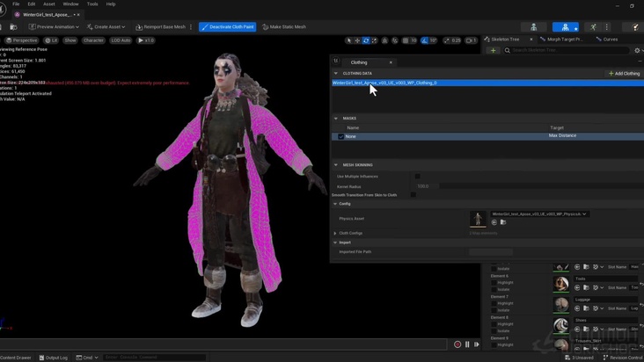The image size is (644, 362).
Task: Click the record button in timeline bar
Action: coord(457,344)
